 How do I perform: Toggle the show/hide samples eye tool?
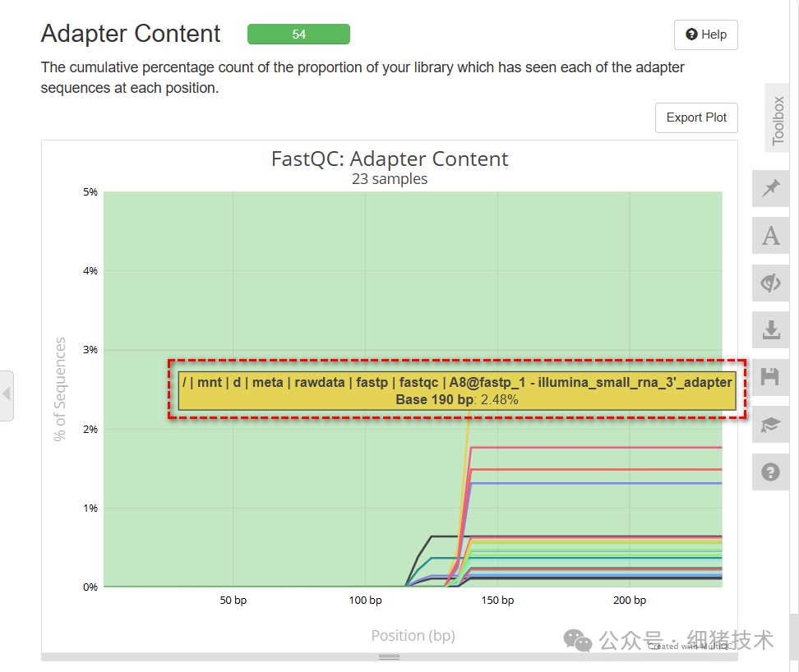click(769, 283)
